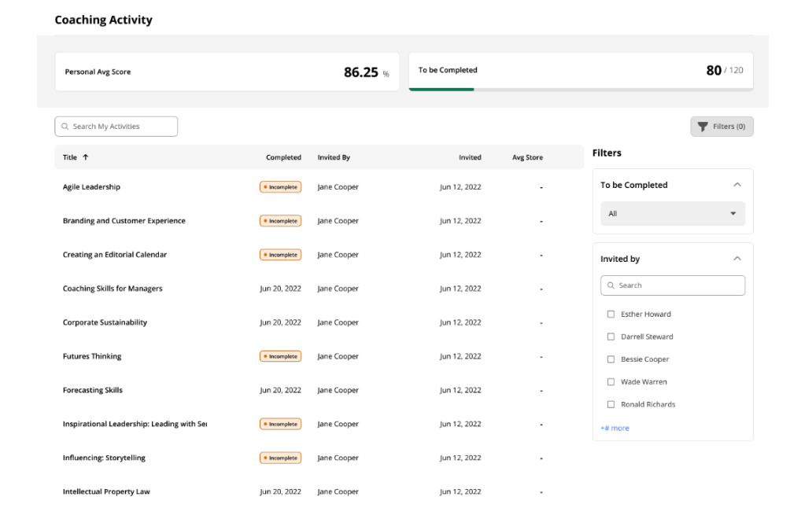The image size is (812, 530).
Task: Click the 86.25 score value
Action: coord(361,72)
